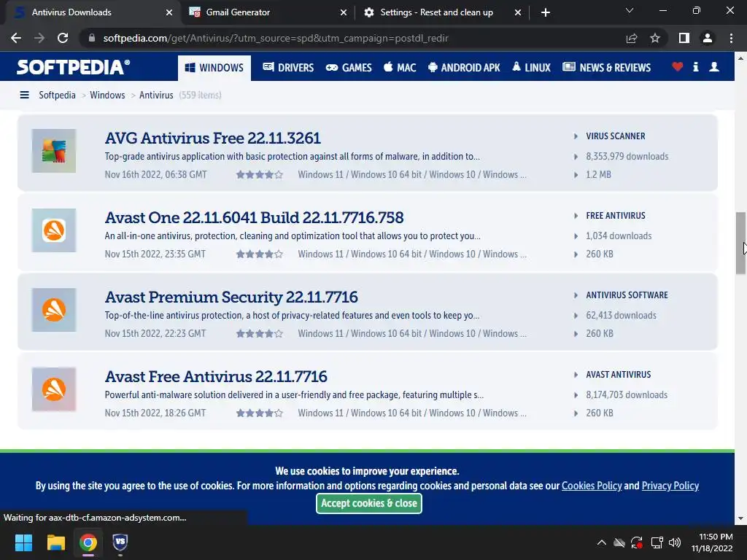The width and height of the screenshot is (747, 560).
Task: Click the browser forward arrow
Action: (39, 38)
